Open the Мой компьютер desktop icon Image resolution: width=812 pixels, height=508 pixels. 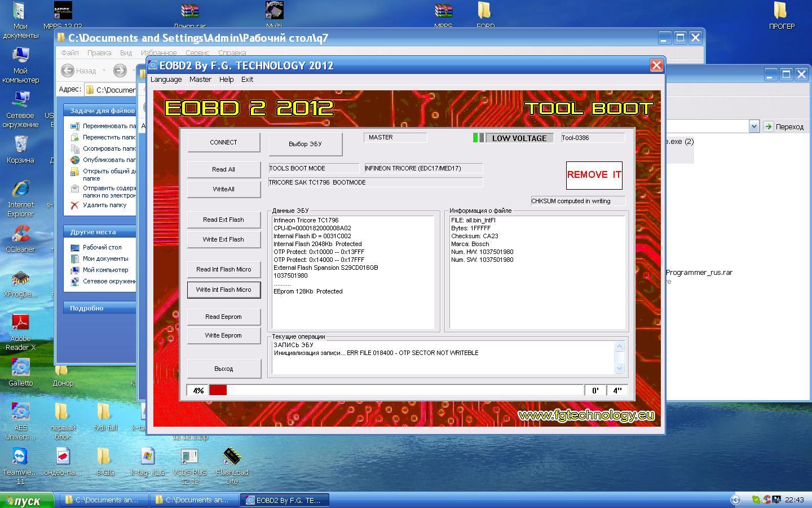point(20,65)
